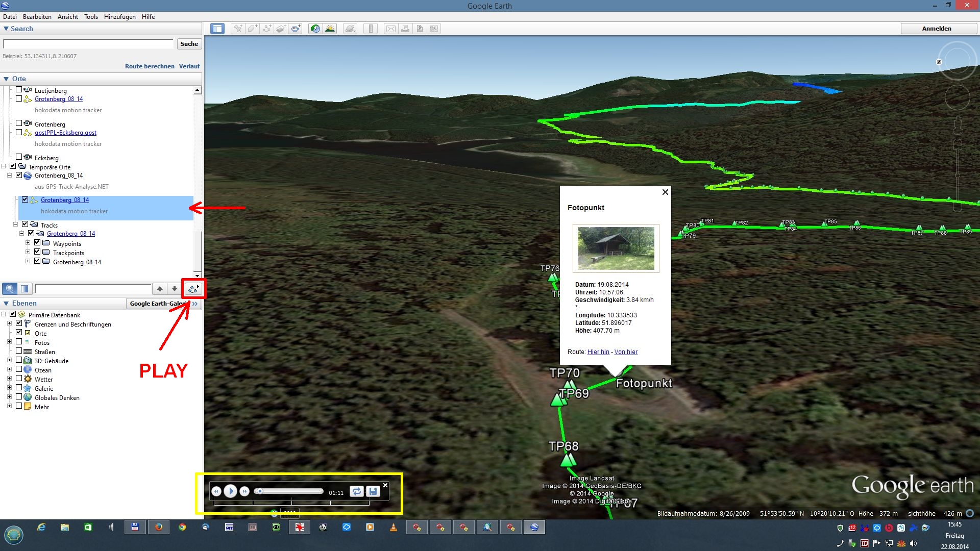This screenshot has height=551, width=980.
Task: Select the ruler measuring tool
Action: [371, 29]
